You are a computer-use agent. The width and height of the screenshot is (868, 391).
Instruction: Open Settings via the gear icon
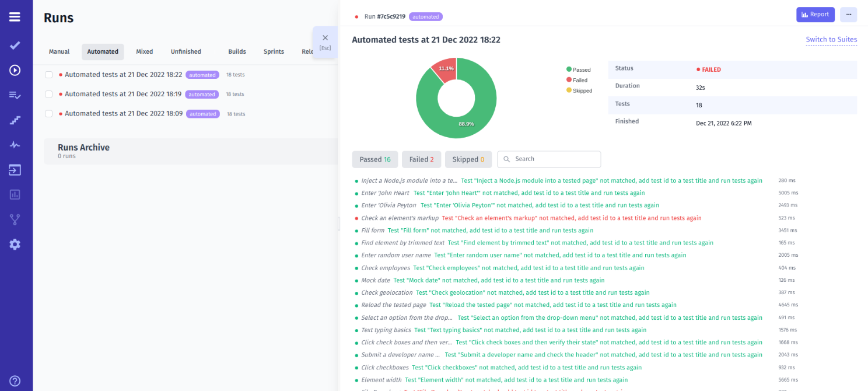[15, 245]
